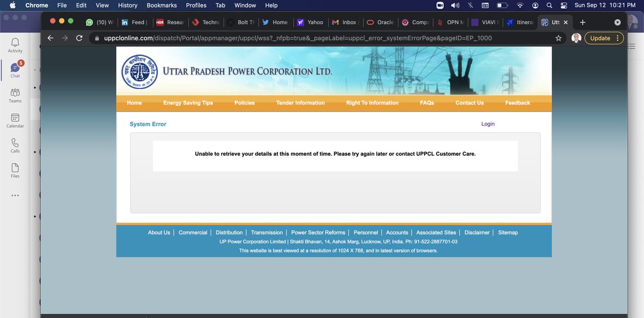Open Right To Information link

tap(372, 103)
